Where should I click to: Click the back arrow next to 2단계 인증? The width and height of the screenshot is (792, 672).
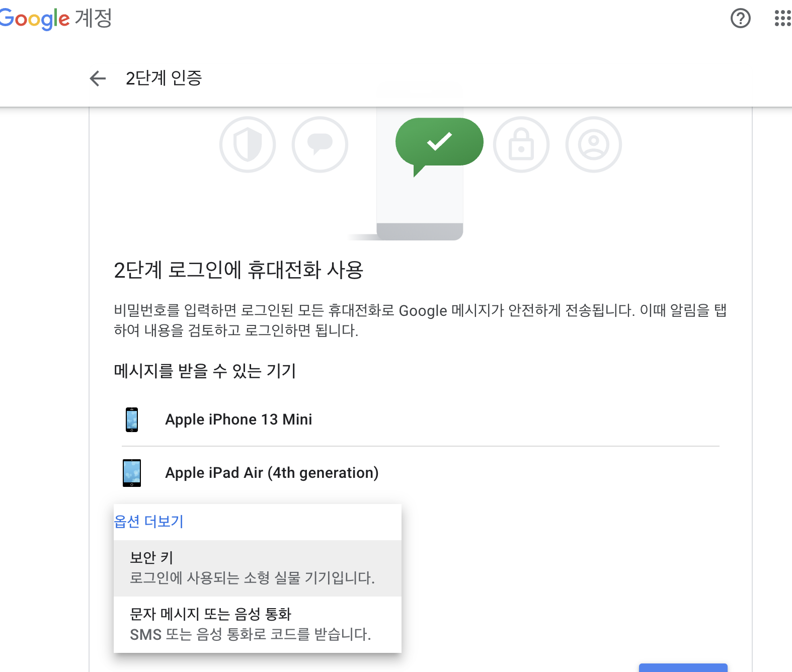[98, 78]
